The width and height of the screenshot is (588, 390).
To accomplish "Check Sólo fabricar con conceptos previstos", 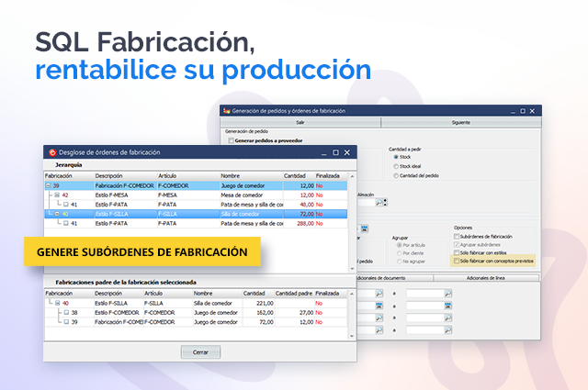I will coord(458,261).
